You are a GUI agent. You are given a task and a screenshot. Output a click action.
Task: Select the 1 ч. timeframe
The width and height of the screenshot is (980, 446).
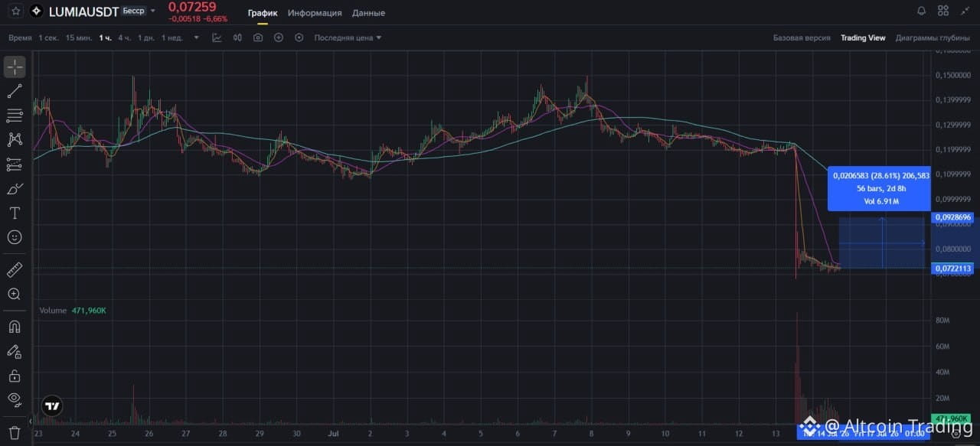(x=106, y=37)
